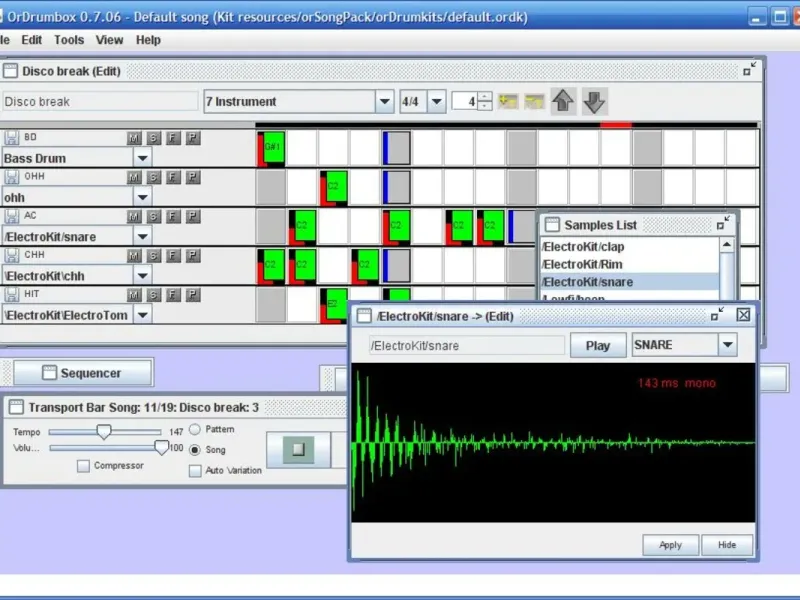Click the Apply button

coord(670,545)
